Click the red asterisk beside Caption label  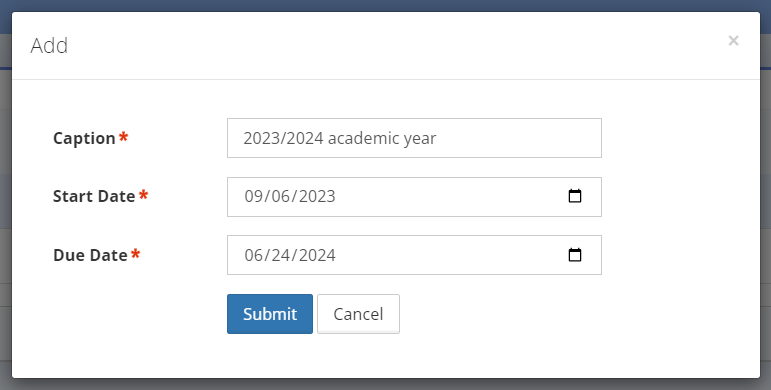123,137
